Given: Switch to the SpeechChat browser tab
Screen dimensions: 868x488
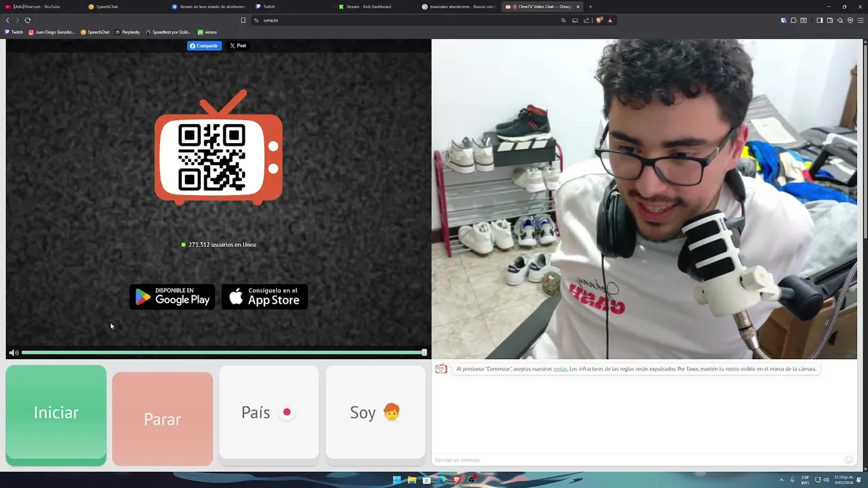Looking at the screenshot, I should point(125,7).
